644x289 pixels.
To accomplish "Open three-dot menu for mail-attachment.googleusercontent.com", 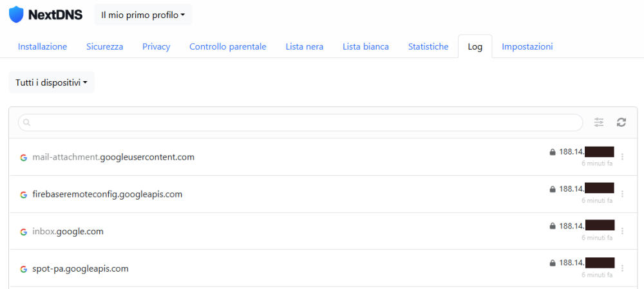I will point(623,157).
